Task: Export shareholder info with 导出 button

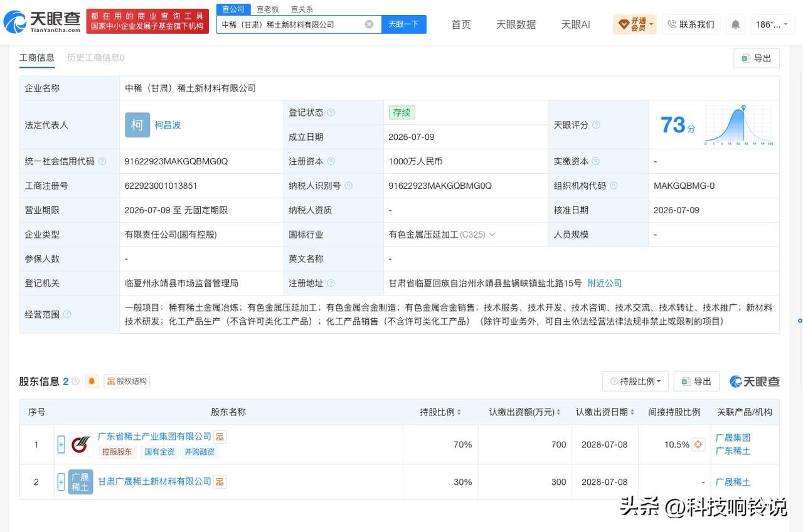Action: coord(696,381)
